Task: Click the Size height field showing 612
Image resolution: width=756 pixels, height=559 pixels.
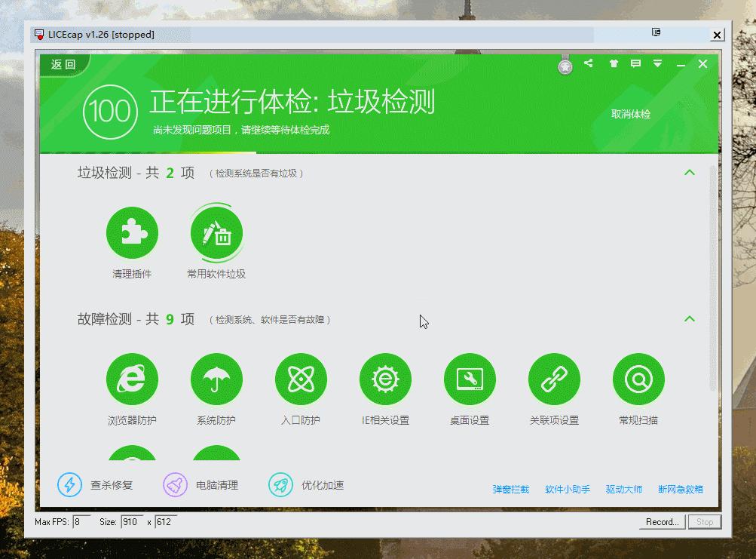Action: click(x=166, y=522)
